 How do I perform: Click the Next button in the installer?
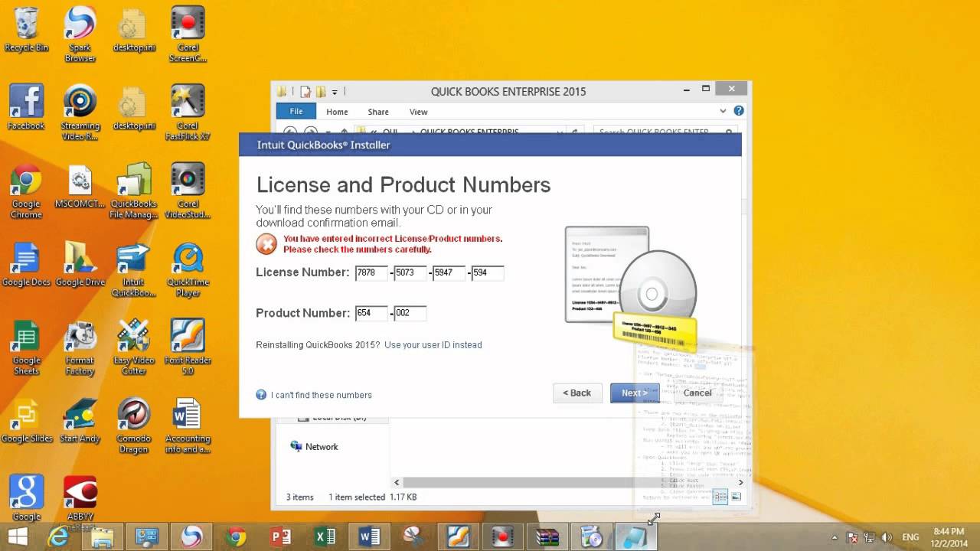[635, 393]
